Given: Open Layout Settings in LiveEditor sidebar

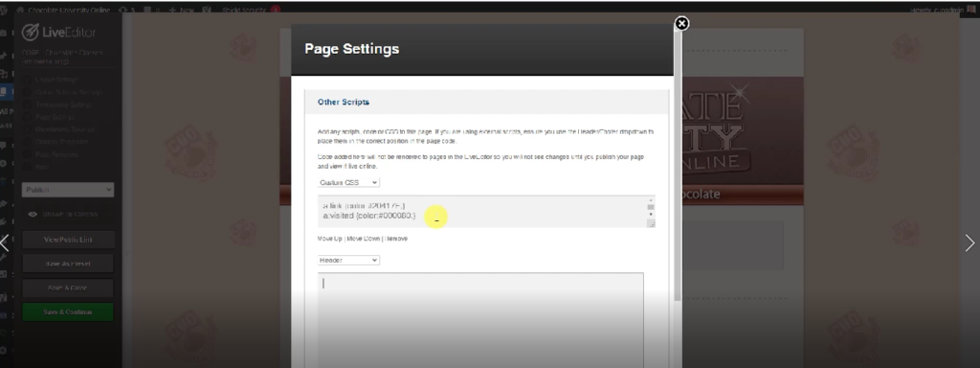Looking at the screenshot, I should (56, 80).
